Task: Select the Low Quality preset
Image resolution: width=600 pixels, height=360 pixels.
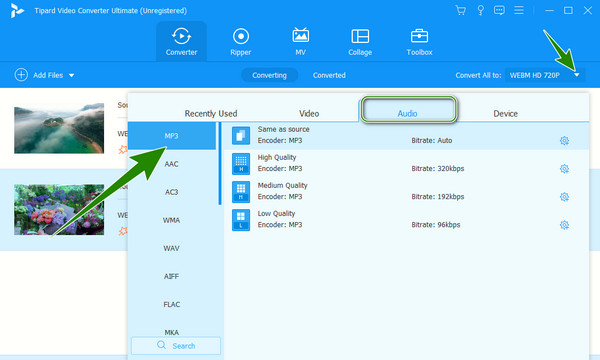Action: (406, 220)
